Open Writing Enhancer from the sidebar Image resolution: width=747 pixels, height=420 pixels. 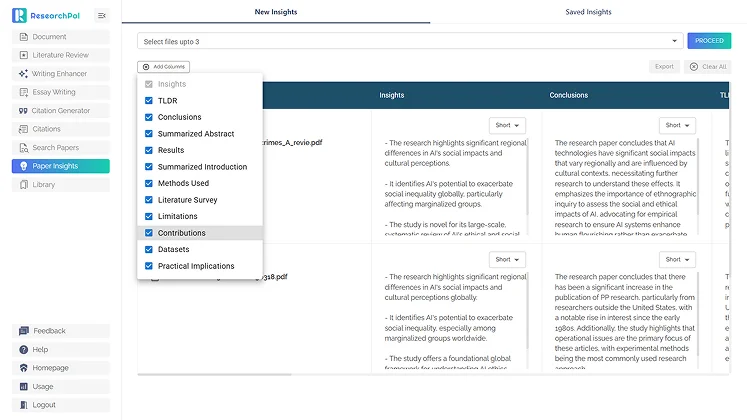[x=61, y=74]
